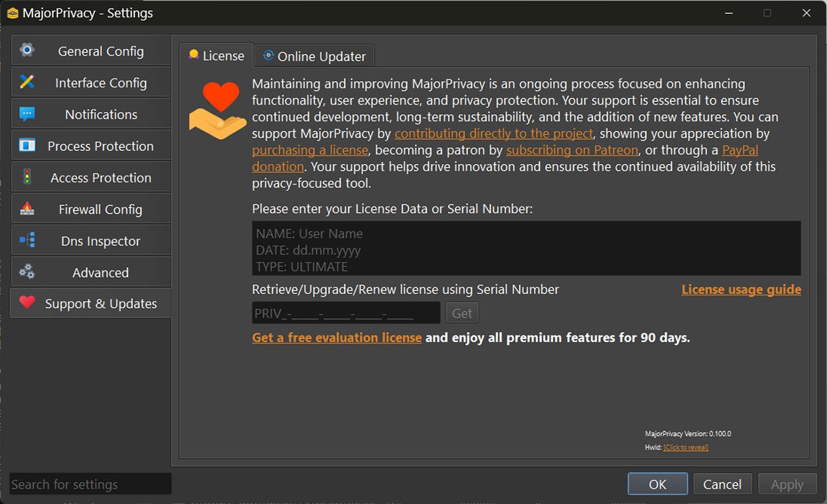Click Get a free evaluation license link
This screenshot has width=827, height=504.
coord(337,337)
